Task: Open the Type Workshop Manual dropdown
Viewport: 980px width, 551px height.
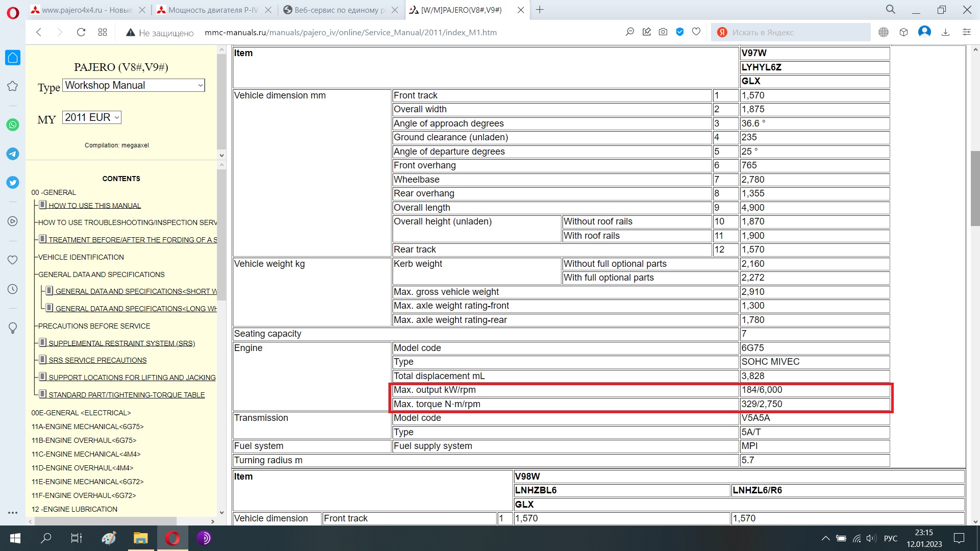Action: (134, 85)
